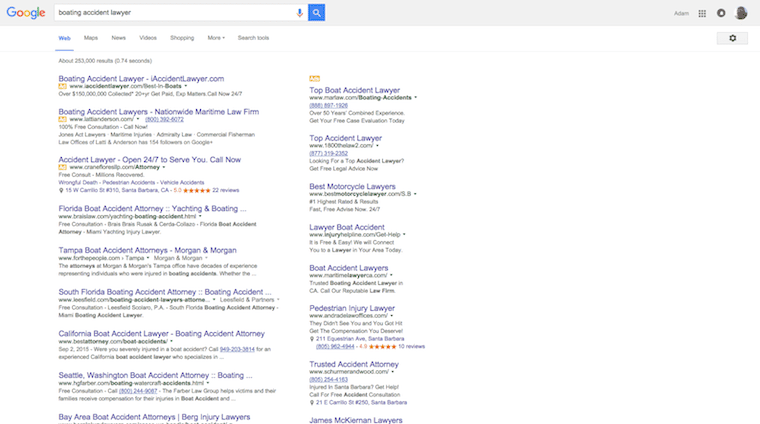760x424 pixels.
Task: Expand arrow next to hgfarber.com URL
Action: [208, 383]
